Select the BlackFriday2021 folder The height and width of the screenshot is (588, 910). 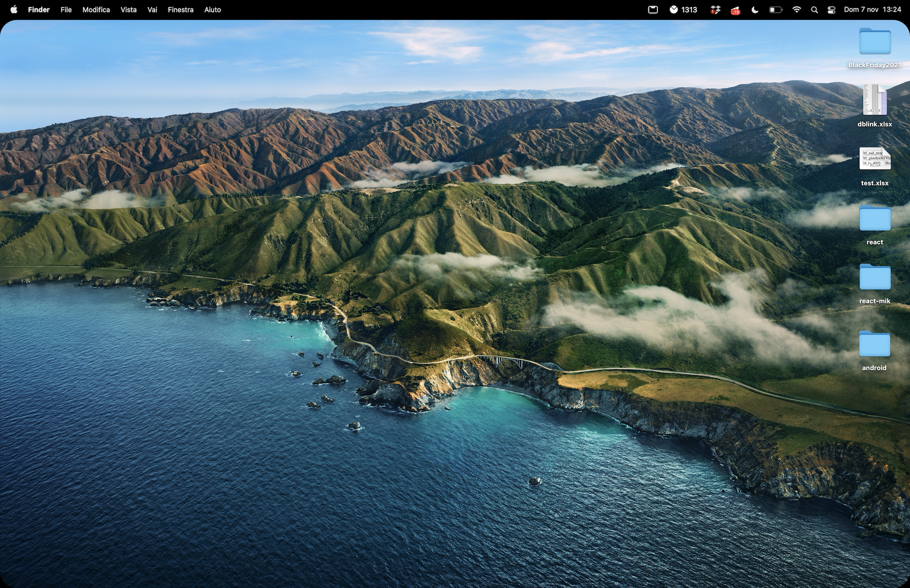click(874, 42)
